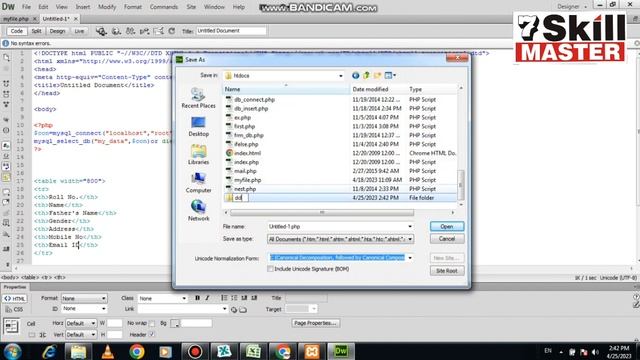Create a new folder in dialog
Screen dimensions: 640x360
coord(377,76)
